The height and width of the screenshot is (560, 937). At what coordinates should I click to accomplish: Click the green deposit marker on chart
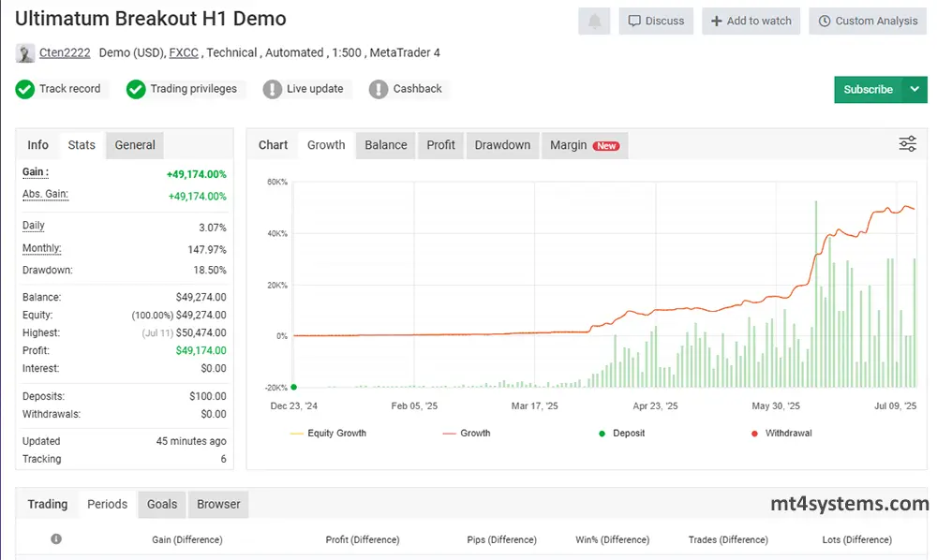(294, 387)
